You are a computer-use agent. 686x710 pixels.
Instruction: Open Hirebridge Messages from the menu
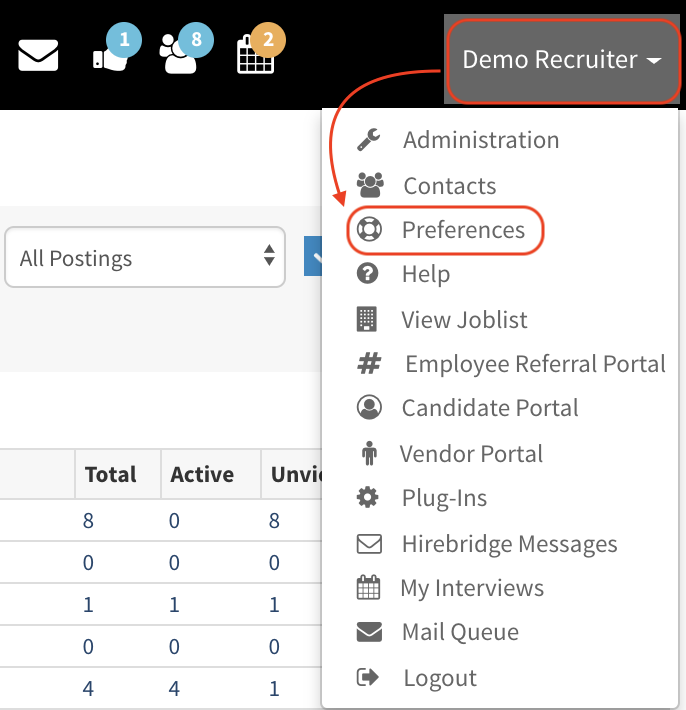pyautogui.click(x=509, y=544)
